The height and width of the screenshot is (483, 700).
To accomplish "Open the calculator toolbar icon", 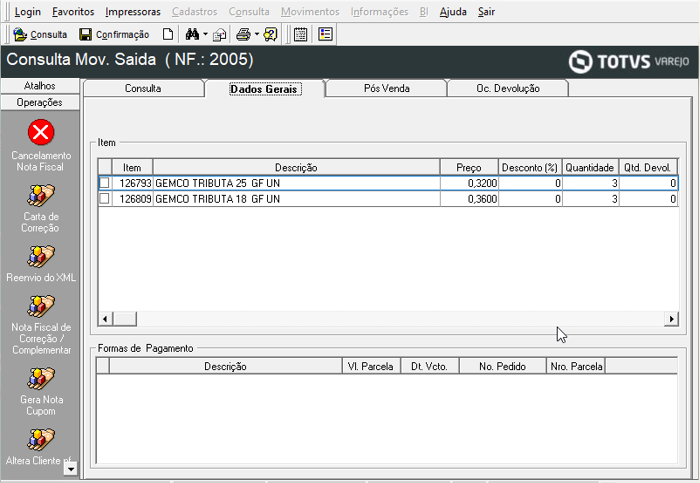I will [x=300, y=34].
